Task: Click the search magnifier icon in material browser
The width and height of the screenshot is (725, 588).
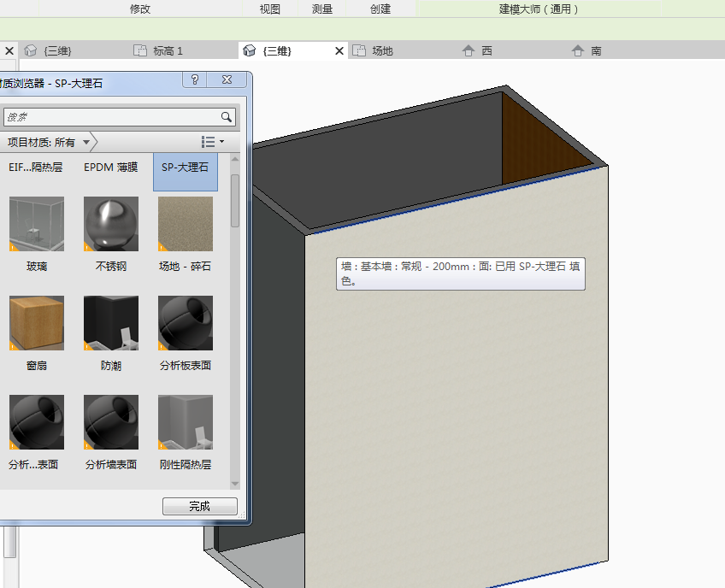Action: [227, 117]
